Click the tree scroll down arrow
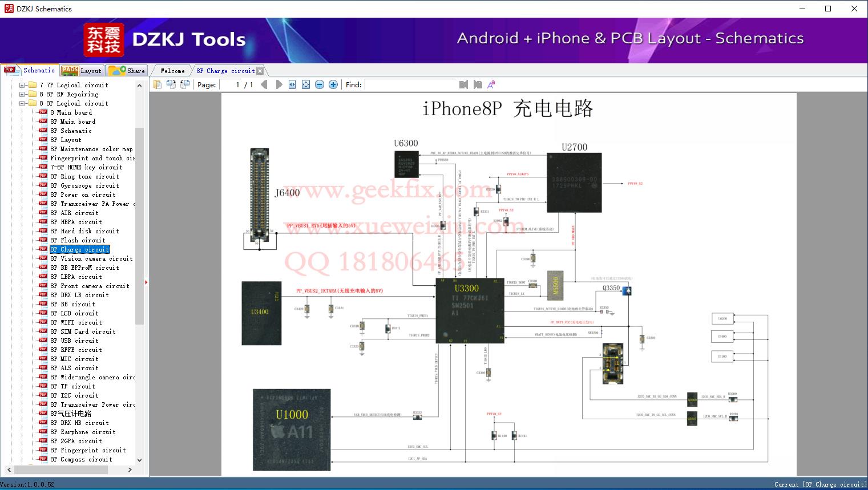This screenshot has height=490, width=868. click(x=139, y=460)
